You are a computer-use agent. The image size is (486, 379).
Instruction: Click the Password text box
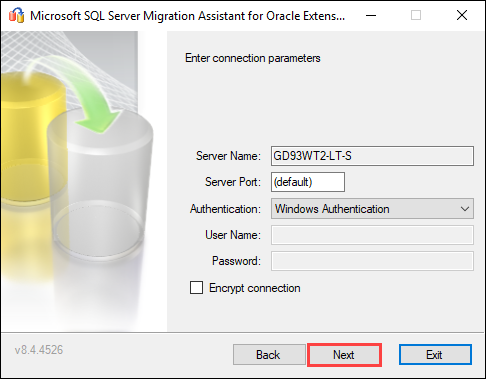coord(372,261)
